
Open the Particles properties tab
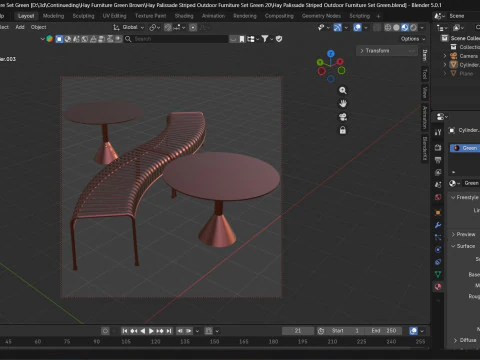tap(438, 237)
